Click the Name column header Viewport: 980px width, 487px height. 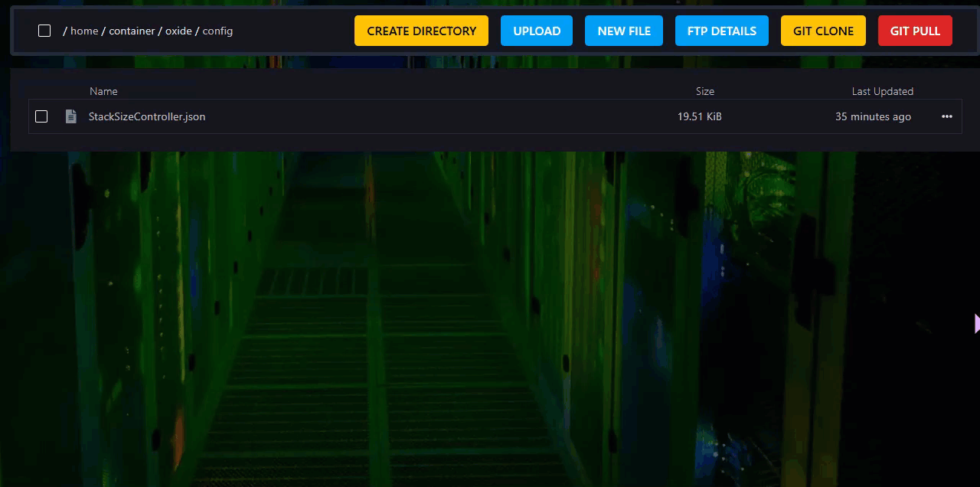tap(103, 91)
